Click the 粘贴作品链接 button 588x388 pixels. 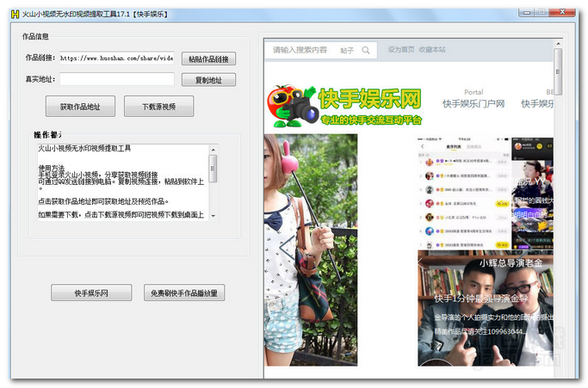tap(208, 59)
